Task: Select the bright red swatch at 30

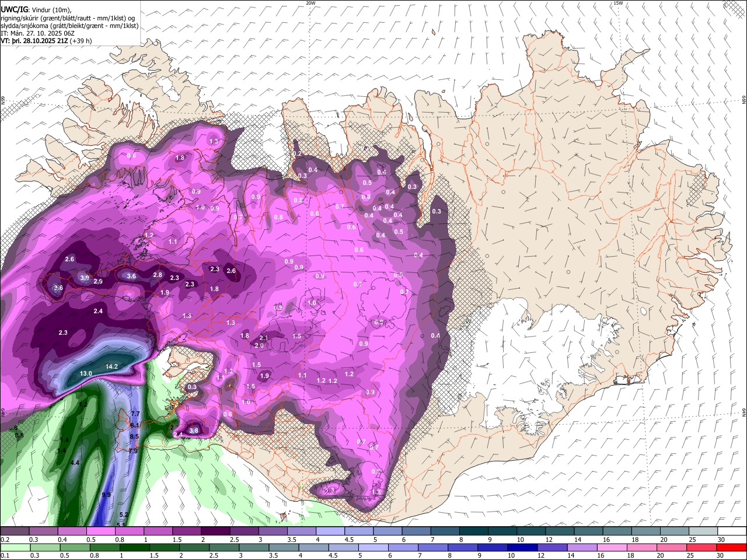Action: 731,547
